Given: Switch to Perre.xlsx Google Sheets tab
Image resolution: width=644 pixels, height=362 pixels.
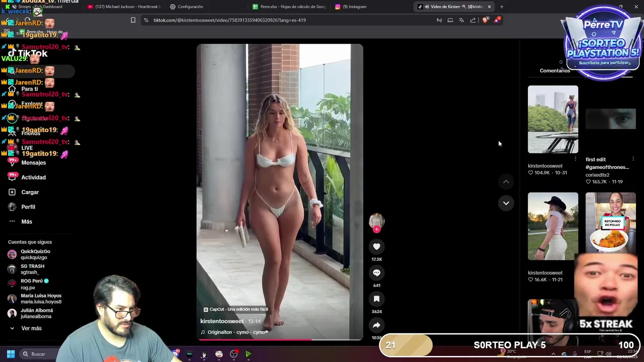Looking at the screenshot, I should (x=289, y=7).
